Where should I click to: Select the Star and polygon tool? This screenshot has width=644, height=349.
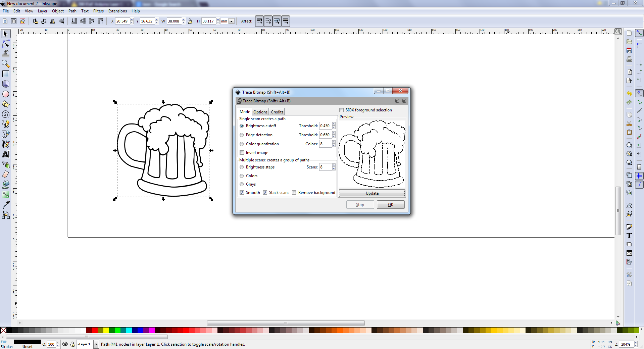coord(6,104)
